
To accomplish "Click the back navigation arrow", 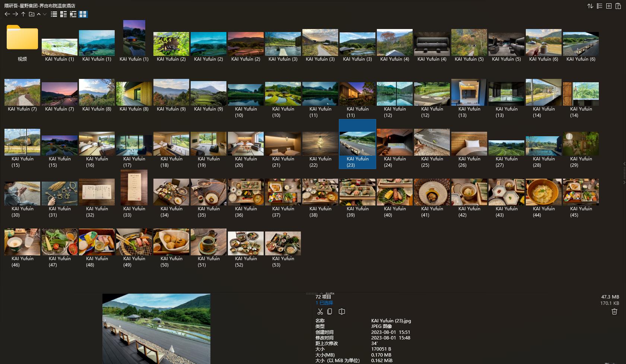I will pyautogui.click(x=7, y=14).
